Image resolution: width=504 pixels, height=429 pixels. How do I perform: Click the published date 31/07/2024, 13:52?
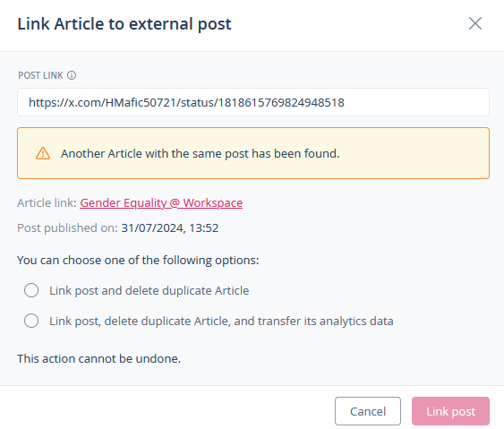point(170,228)
